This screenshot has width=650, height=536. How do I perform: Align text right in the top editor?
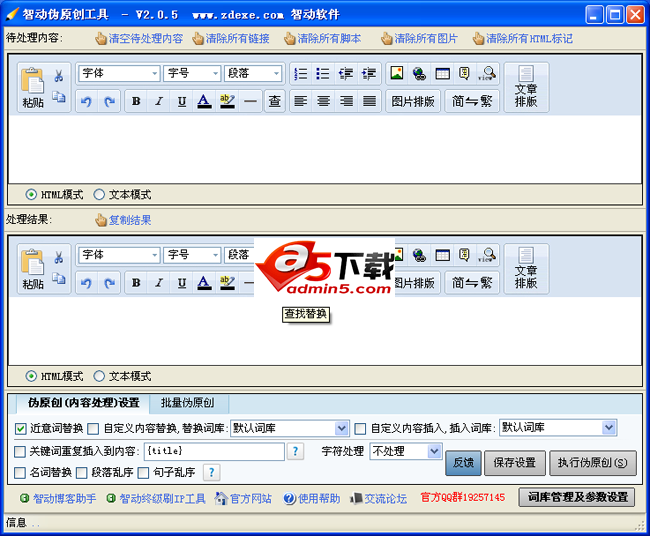coord(346,101)
